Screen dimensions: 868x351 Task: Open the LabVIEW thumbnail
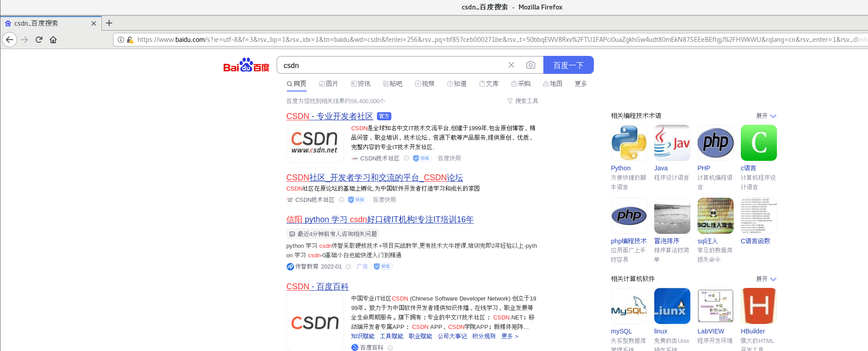pos(716,306)
